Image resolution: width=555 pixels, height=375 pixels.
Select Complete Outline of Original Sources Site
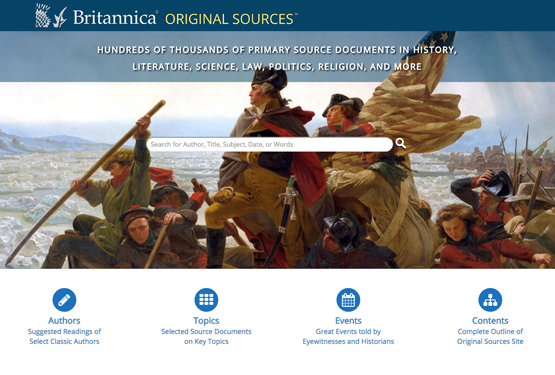tap(490, 336)
